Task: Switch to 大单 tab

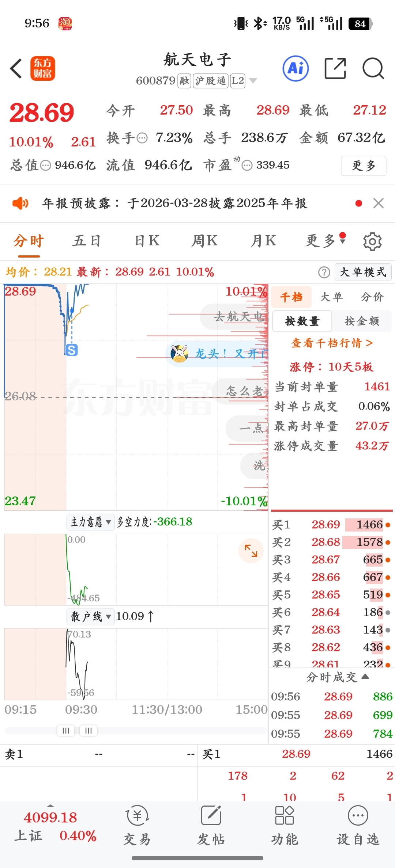Action: point(332,297)
